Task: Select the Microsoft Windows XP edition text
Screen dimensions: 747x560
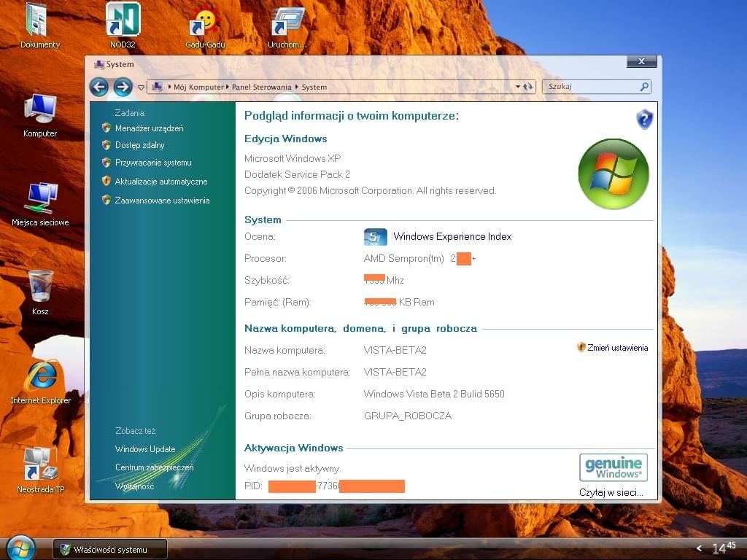Action: (x=293, y=158)
